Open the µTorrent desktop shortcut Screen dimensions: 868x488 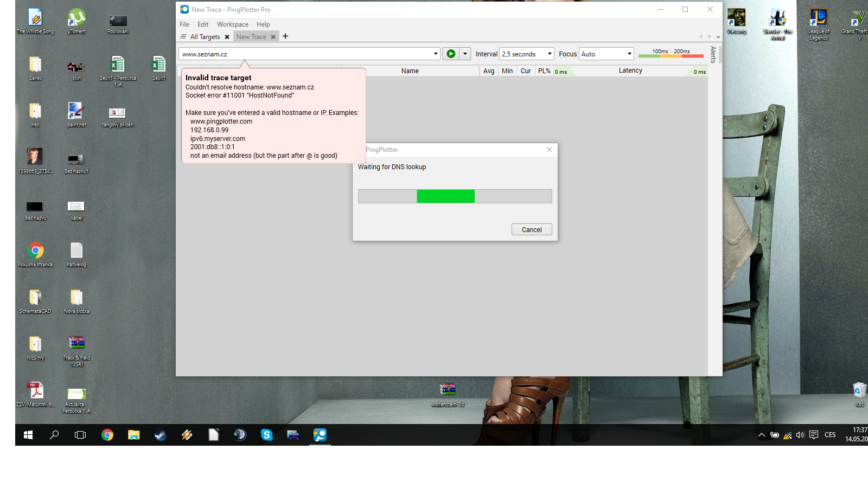point(76,22)
